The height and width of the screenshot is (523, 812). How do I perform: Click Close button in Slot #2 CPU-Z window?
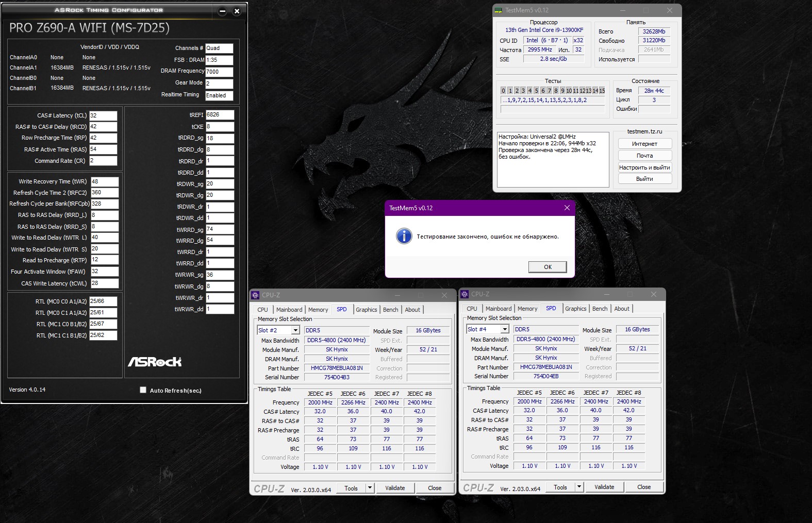[435, 488]
